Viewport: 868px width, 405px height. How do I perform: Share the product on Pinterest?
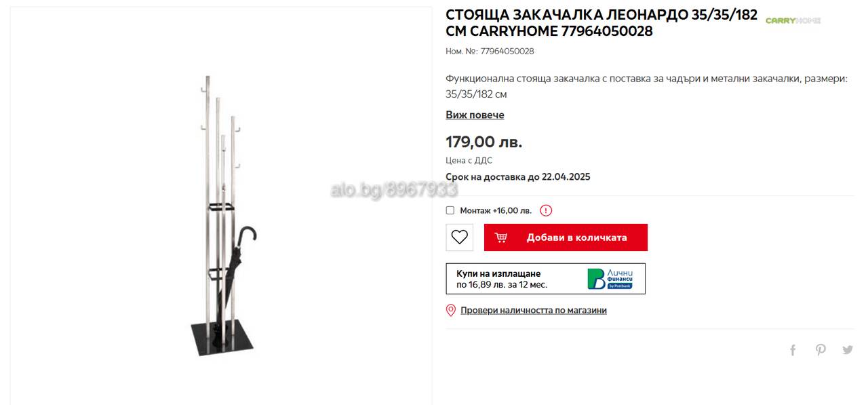821,350
